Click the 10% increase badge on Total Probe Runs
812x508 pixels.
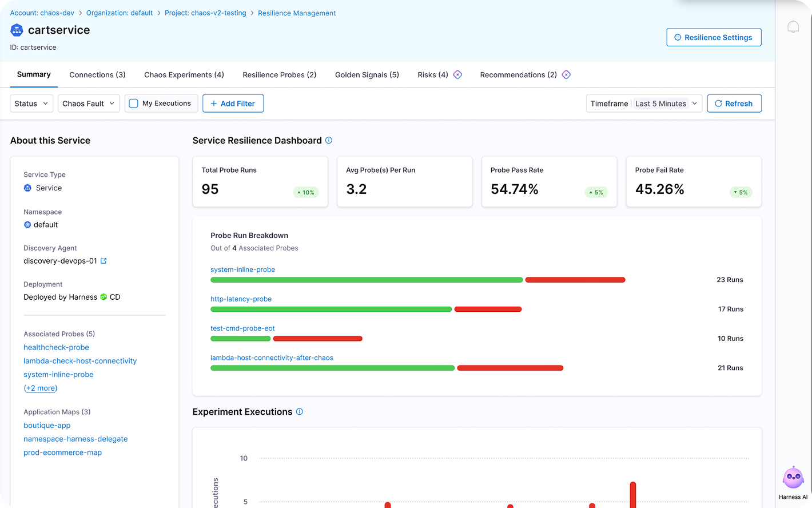coord(306,192)
